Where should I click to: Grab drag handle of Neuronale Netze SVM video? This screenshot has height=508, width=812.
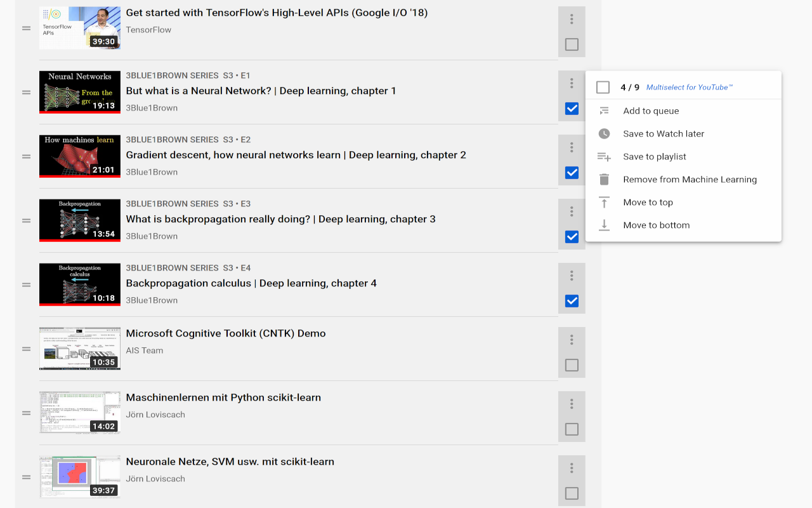[27, 477]
